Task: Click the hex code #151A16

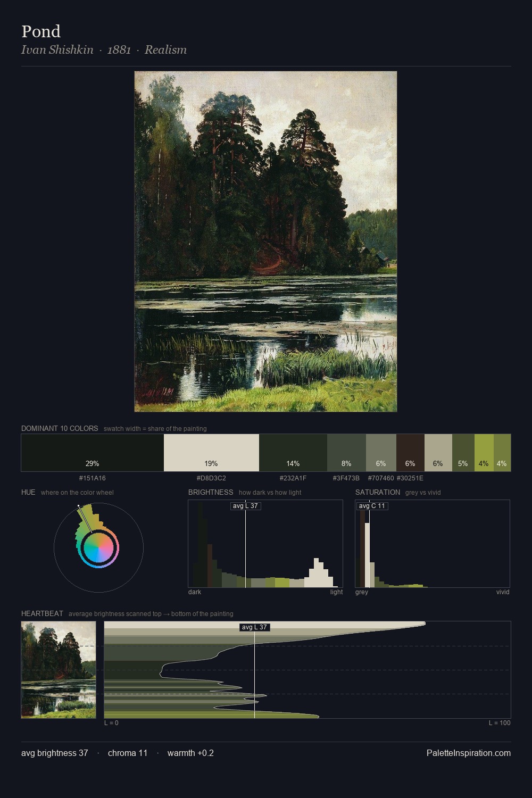Action: tap(93, 478)
